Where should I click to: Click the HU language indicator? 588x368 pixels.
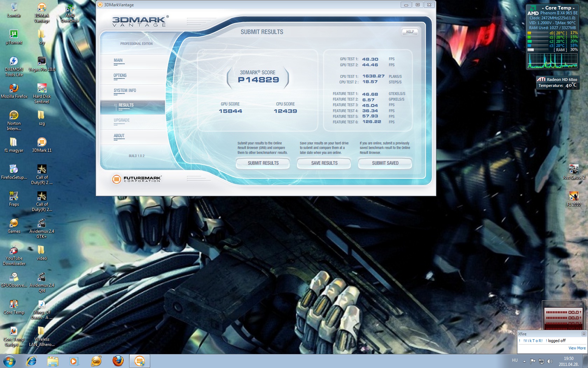click(x=514, y=360)
